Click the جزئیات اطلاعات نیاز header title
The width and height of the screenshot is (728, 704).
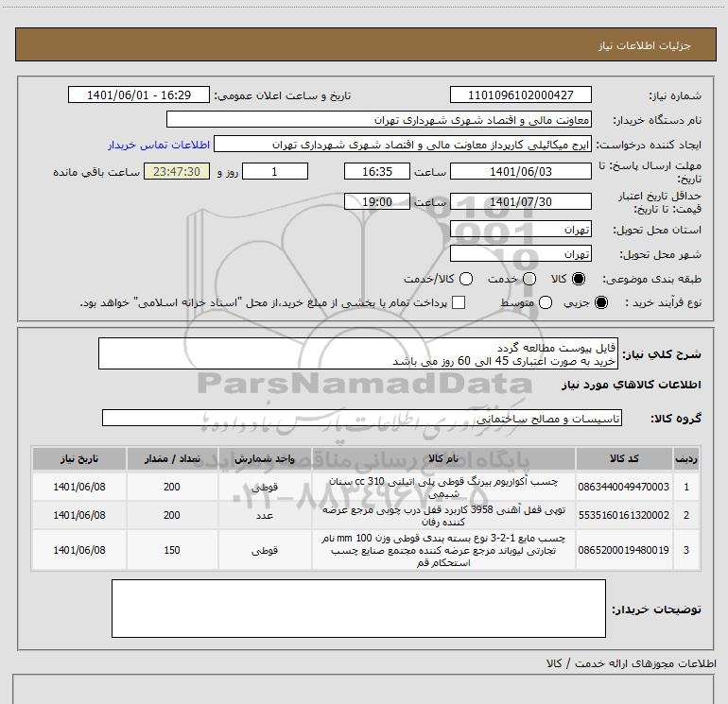tap(645, 45)
